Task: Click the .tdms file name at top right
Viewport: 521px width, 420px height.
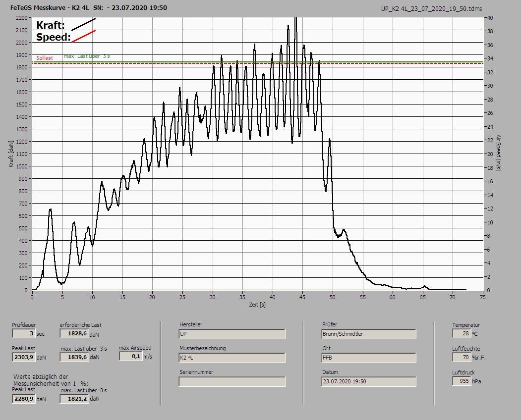Action: (431, 9)
